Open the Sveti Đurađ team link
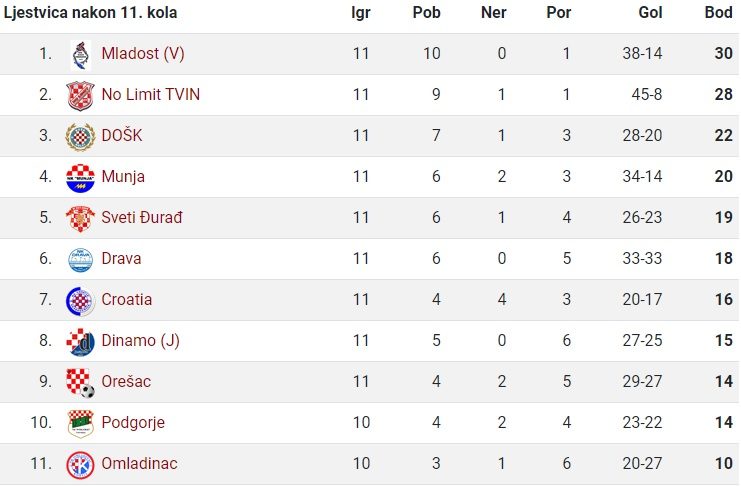 142,217
